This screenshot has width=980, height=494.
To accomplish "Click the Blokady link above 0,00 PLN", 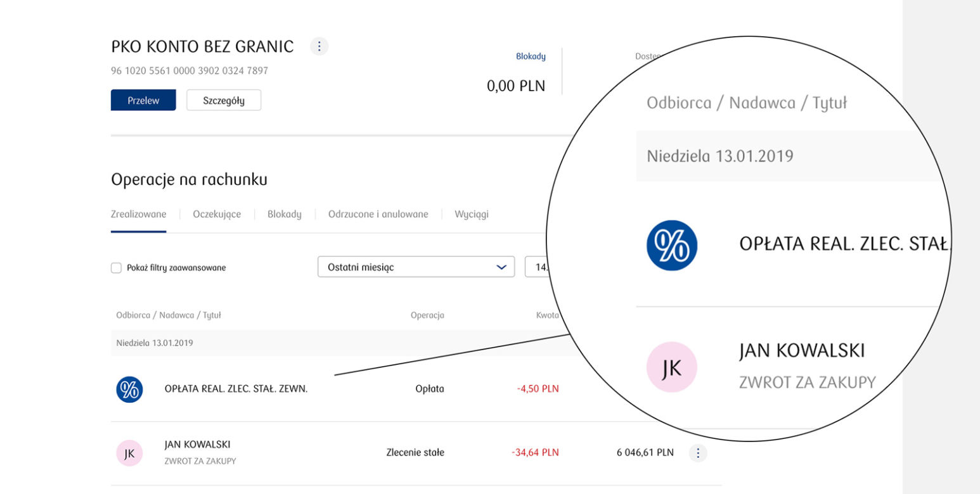I will pyautogui.click(x=531, y=56).
